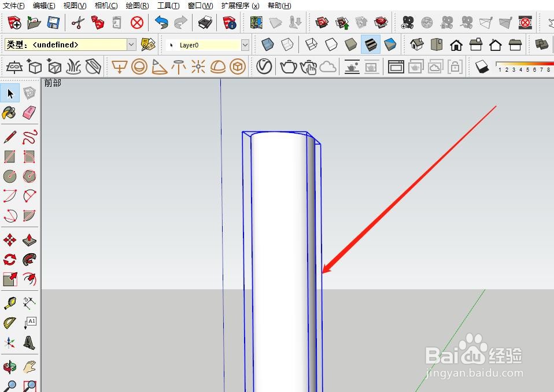Select the Push/Pull tool
The image size is (554, 392).
click(x=29, y=240)
